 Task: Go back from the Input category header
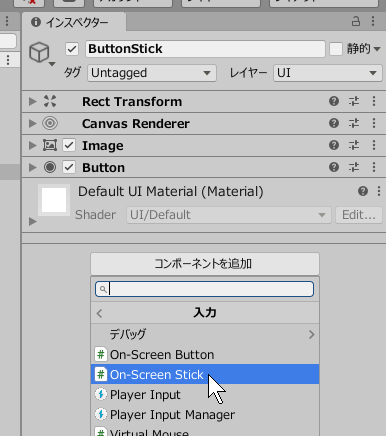pos(99,313)
